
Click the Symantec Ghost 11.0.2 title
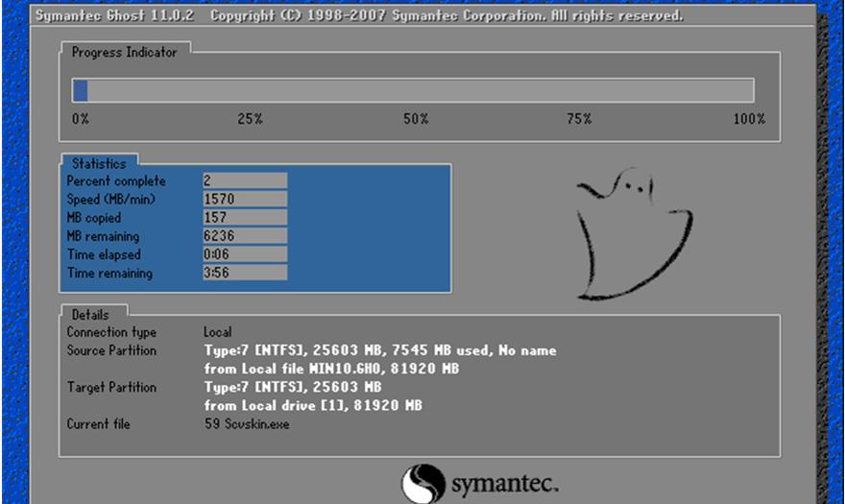(115, 15)
